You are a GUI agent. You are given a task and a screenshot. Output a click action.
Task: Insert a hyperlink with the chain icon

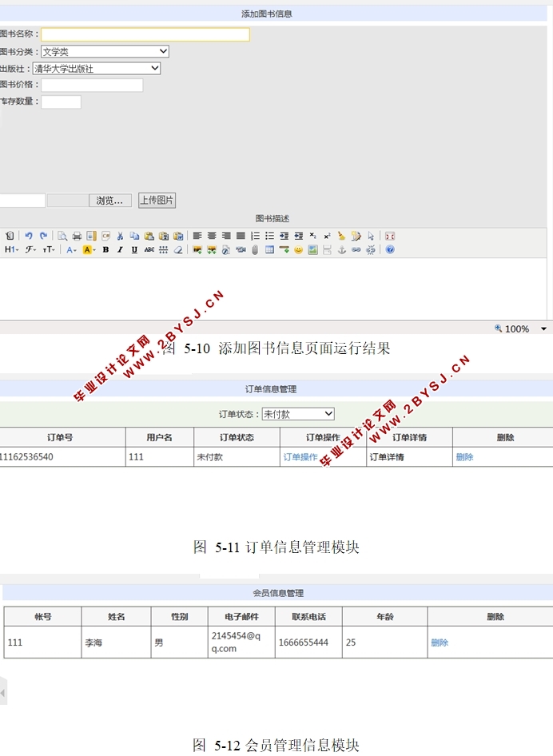(x=356, y=250)
